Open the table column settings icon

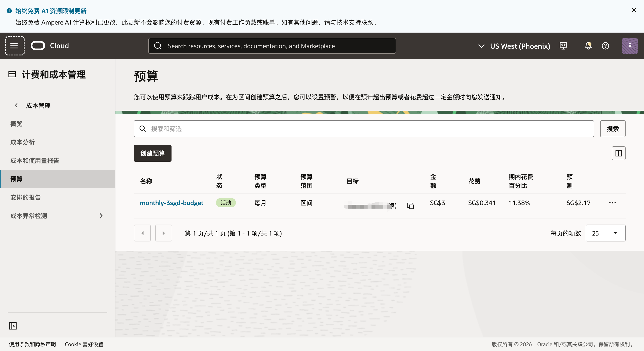tap(619, 153)
